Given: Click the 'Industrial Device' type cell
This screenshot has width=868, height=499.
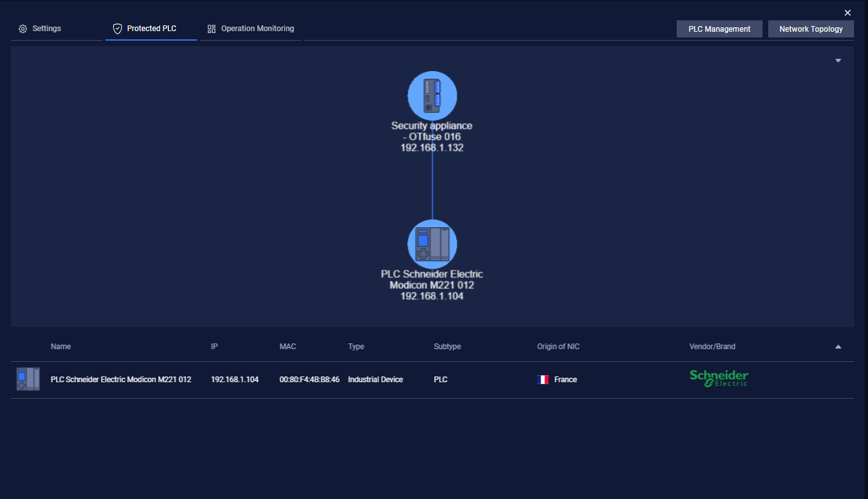Looking at the screenshot, I should click(x=376, y=380).
